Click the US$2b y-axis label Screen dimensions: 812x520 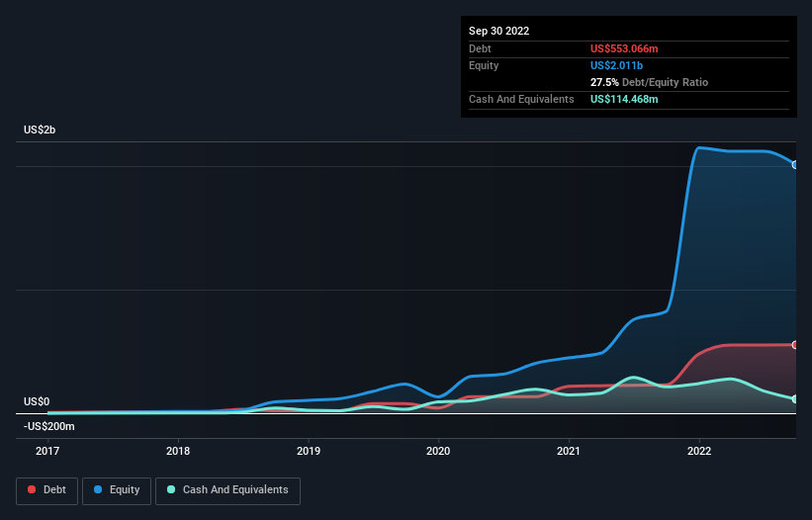tap(40, 130)
